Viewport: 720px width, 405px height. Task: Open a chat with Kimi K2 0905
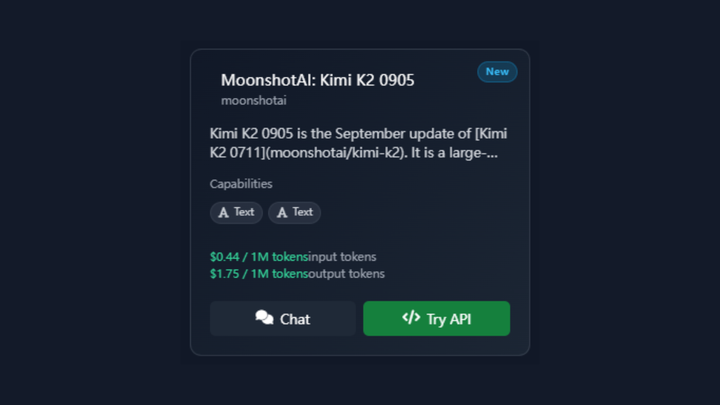(x=282, y=318)
